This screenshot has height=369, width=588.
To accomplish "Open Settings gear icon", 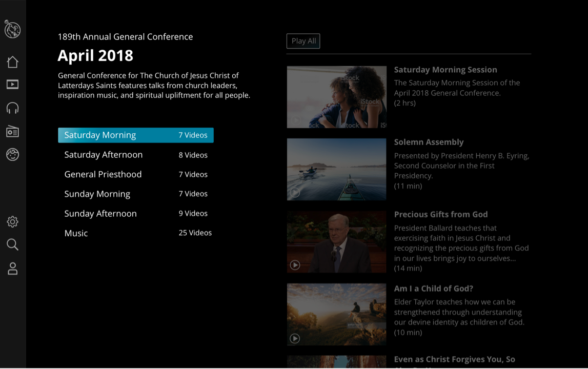I will [x=12, y=221].
